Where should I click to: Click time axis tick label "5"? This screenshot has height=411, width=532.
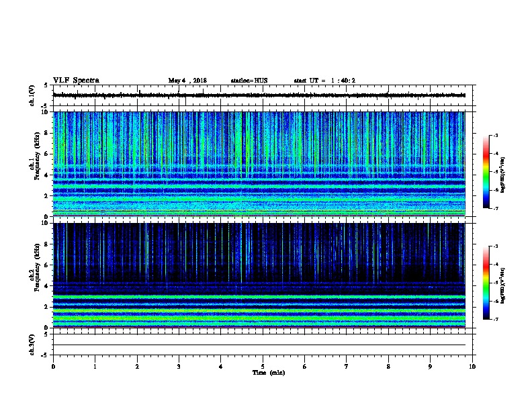[263, 367]
